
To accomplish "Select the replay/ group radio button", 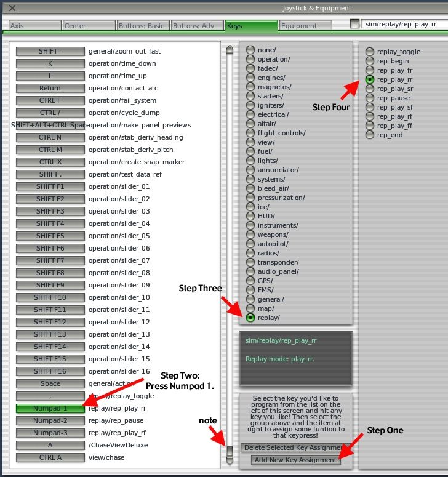I will click(x=250, y=318).
